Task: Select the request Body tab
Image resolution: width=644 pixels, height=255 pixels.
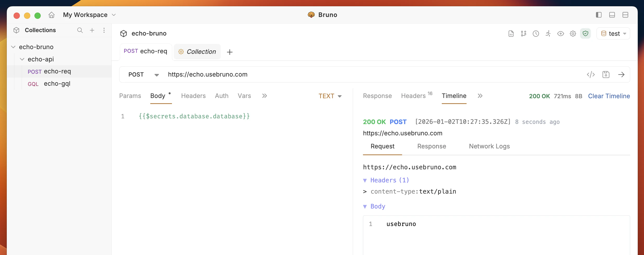Action: click(x=158, y=96)
